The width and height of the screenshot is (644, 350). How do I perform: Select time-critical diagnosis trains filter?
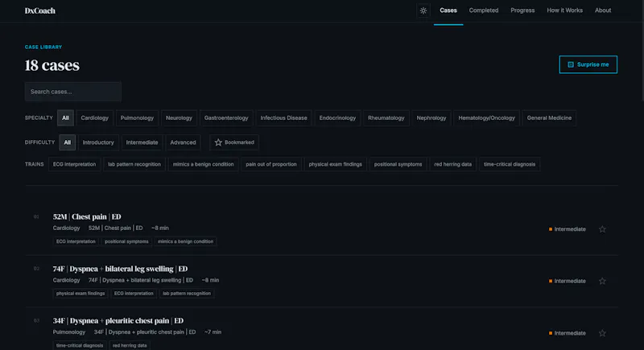click(x=510, y=164)
